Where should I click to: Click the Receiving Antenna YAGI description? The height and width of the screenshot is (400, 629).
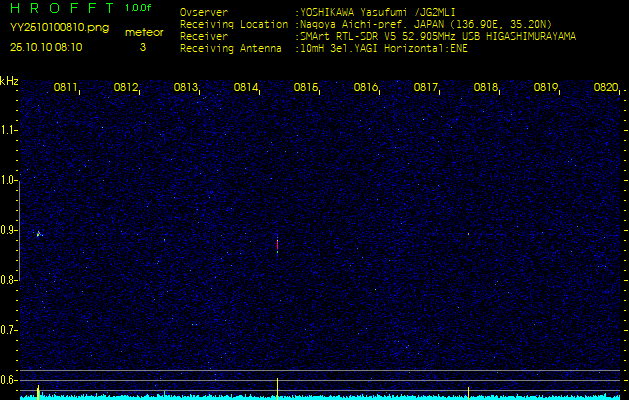376,47
